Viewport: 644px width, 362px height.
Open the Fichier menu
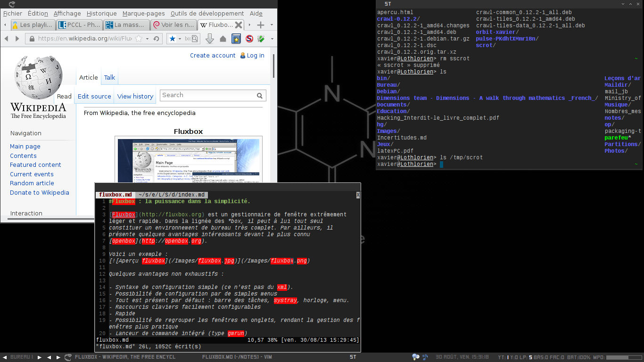point(13,14)
